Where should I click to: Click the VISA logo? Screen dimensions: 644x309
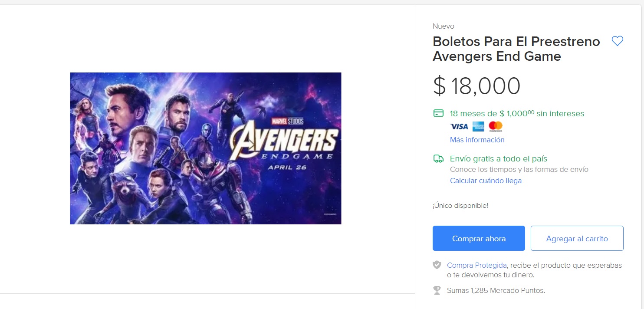pyautogui.click(x=459, y=127)
